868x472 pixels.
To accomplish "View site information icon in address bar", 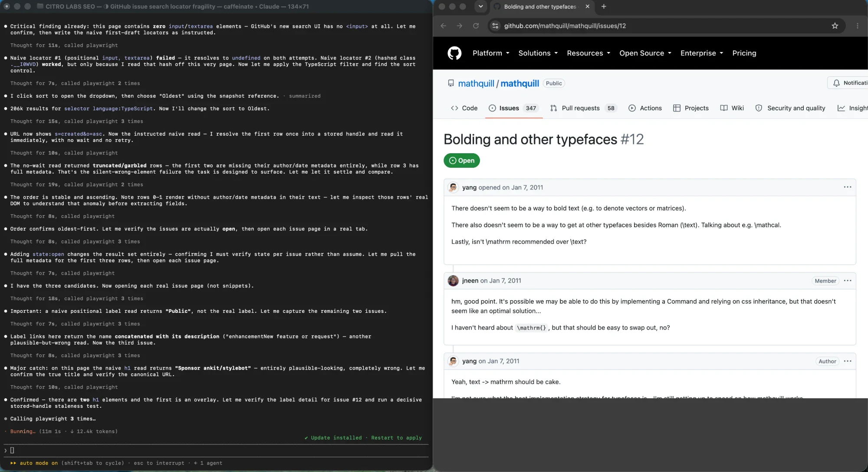I will point(495,26).
